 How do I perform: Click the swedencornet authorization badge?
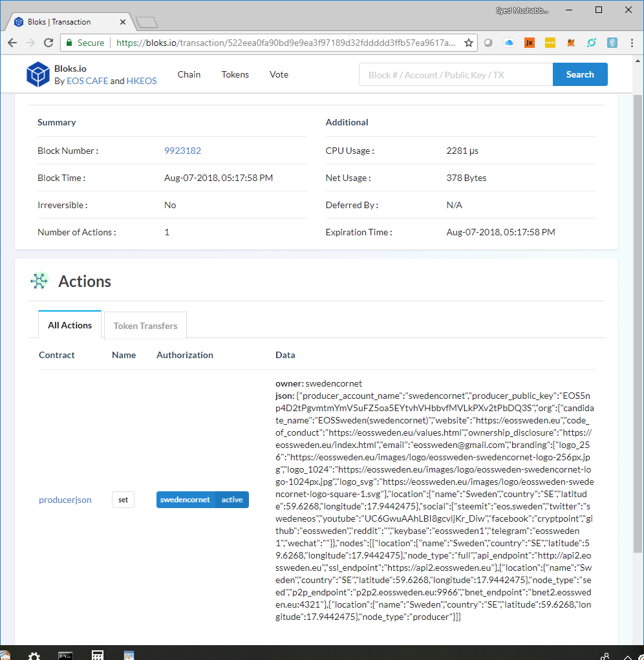185,500
